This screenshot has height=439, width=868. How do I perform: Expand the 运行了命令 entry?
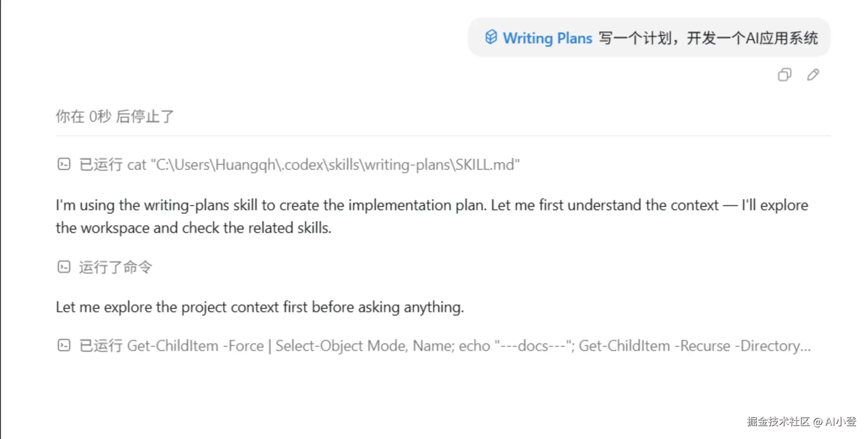pos(115,267)
